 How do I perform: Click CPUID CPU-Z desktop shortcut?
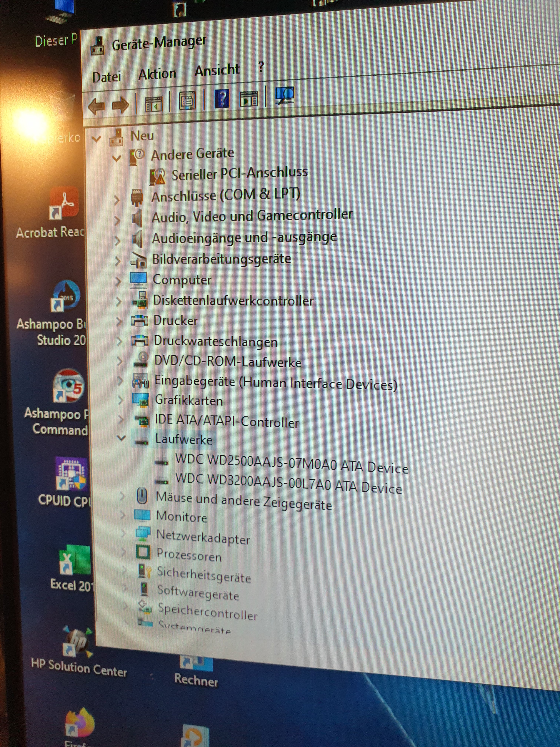(x=71, y=474)
